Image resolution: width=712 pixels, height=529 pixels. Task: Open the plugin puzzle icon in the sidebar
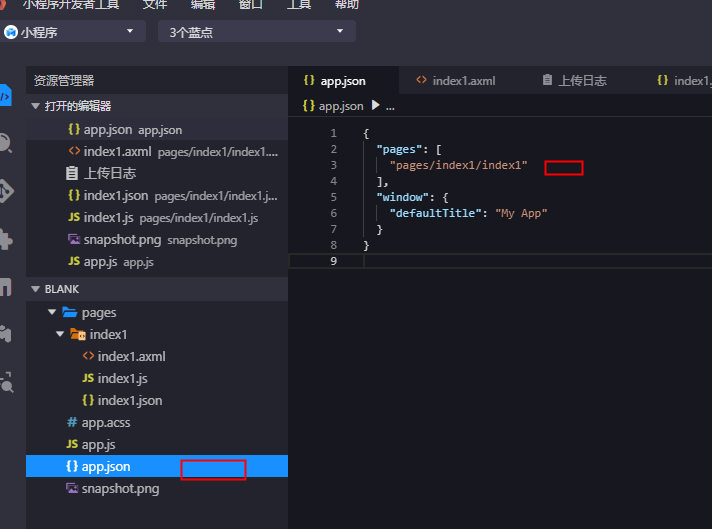[6, 239]
